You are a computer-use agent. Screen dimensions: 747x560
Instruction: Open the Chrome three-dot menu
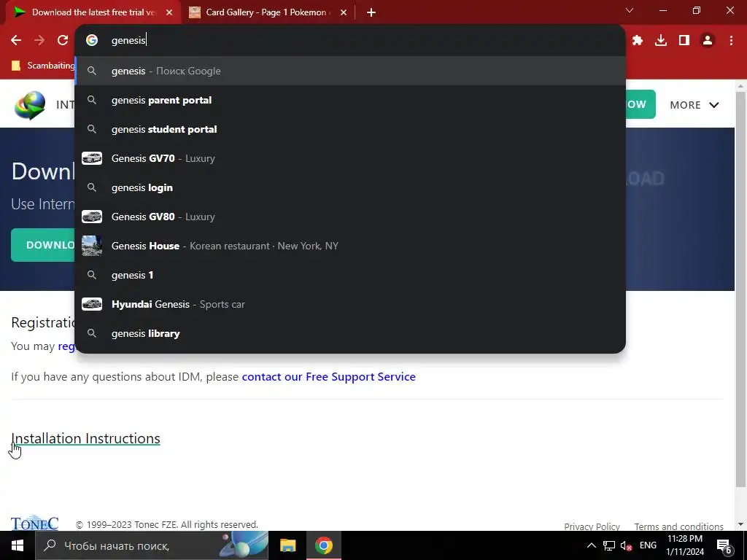(731, 41)
